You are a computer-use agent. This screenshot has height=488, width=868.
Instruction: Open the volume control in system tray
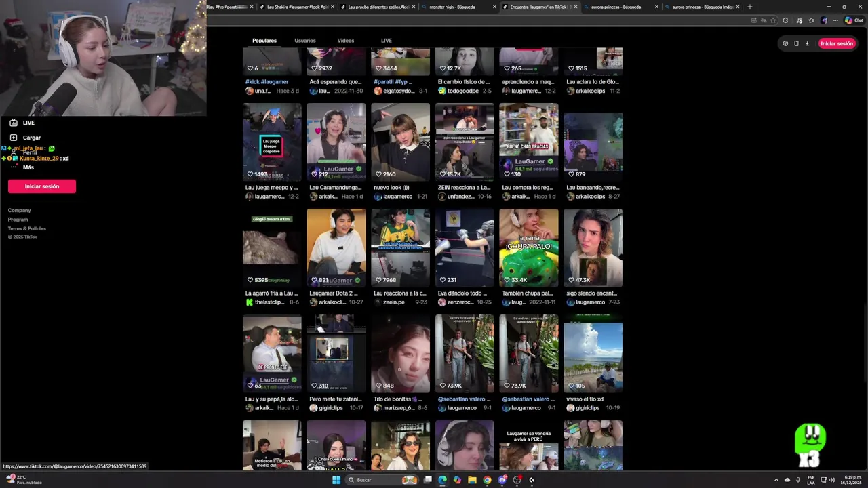tap(831, 480)
